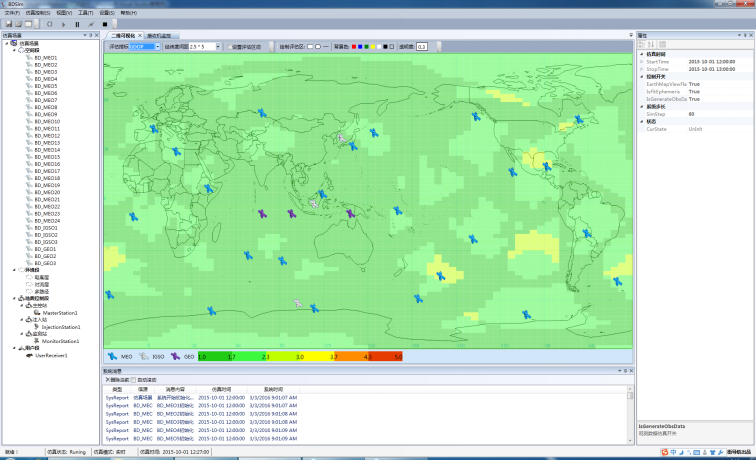Open the 帮助(H) menu
This screenshot has height=460, width=756.
[128, 13]
